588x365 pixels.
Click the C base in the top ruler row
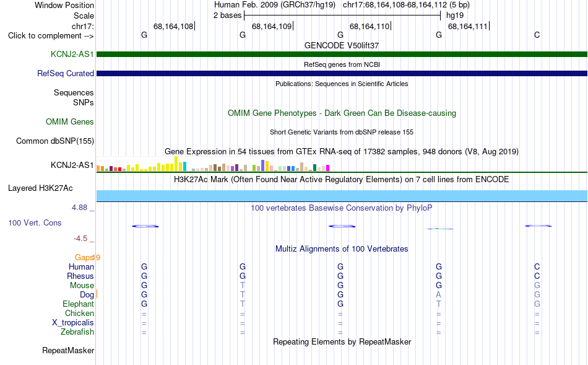(x=537, y=35)
